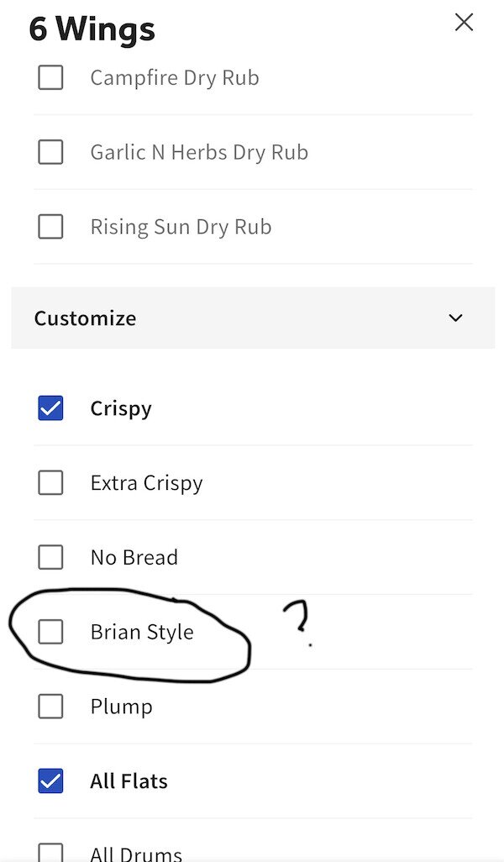Check the Campfire Dry Rub checkbox

point(50,78)
